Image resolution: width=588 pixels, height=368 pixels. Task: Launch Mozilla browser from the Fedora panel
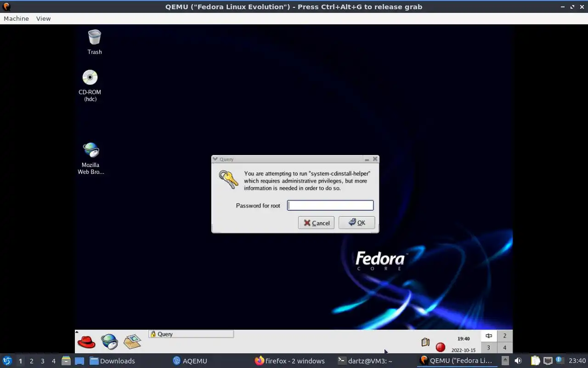pyautogui.click(x=109, y=342)
